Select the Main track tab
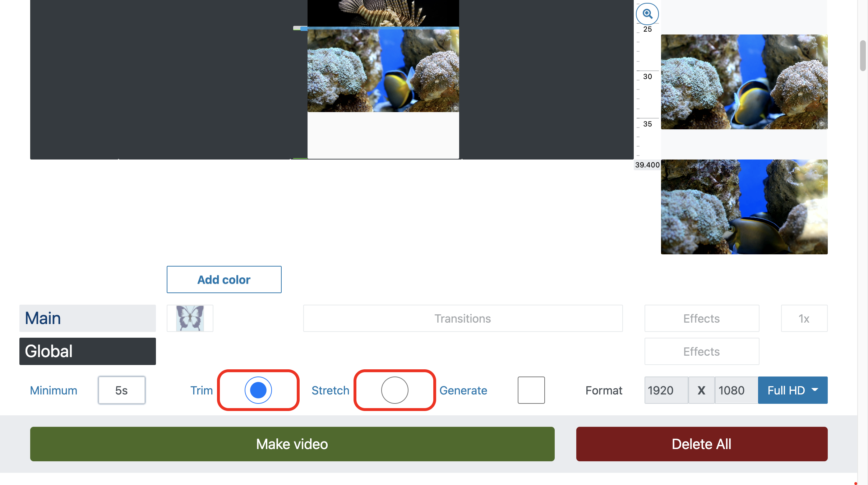Viewport: 868px width, 485px height. tap(88, 318)
